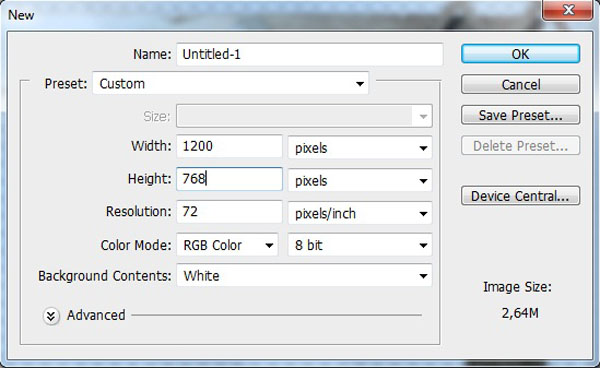Open the disabled Size dropdown

304,116
